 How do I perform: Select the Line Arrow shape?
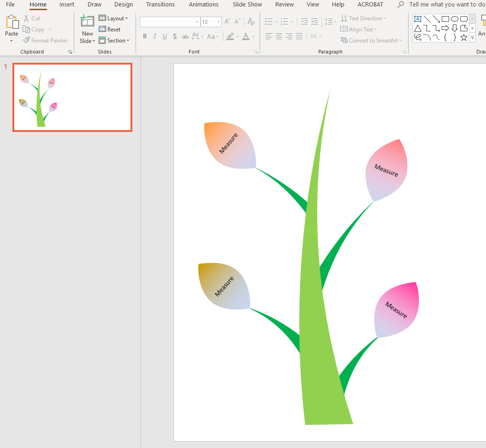436,19
